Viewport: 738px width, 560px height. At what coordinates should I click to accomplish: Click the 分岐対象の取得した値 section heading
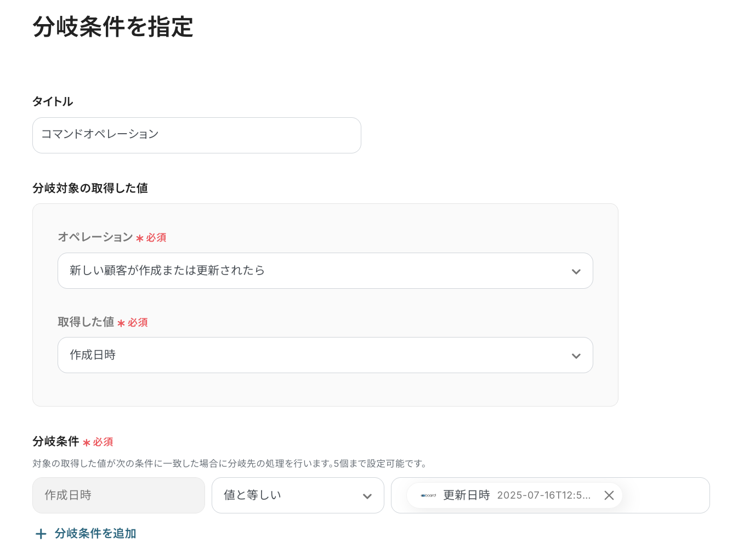point(90,188)
